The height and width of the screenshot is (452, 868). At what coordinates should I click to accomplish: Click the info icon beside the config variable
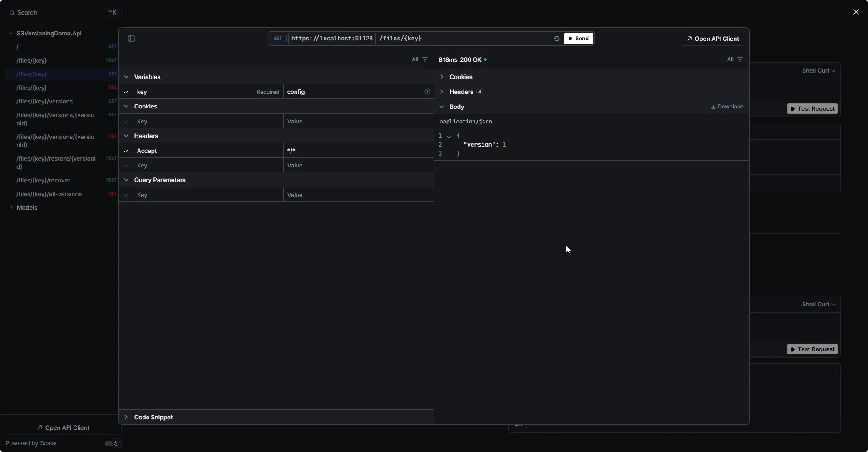tap(427, 92)
